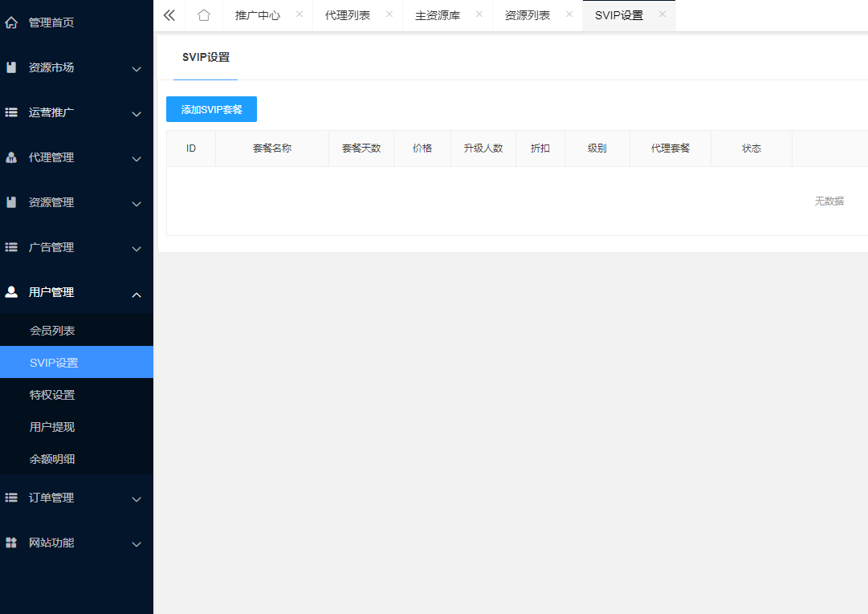The image size is (868, 614).
Task: Expand the 广告管理 menu chevron
Action: [137, 249]
